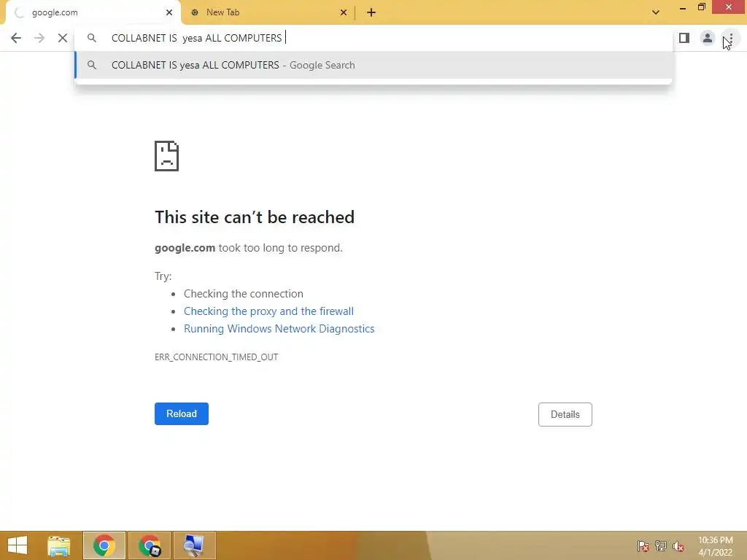The width and height of the screenshot is (747, 560).
Task: Click ERR_CONNECTION_TIMED_OUT error code text
Action: [x=216, y=357]
